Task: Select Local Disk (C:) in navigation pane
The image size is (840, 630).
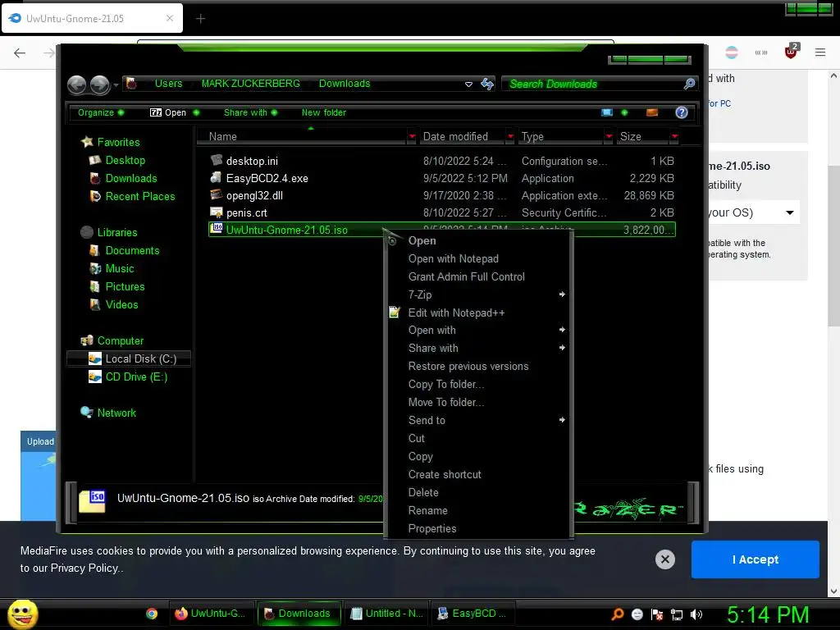Action: (129, 358)
